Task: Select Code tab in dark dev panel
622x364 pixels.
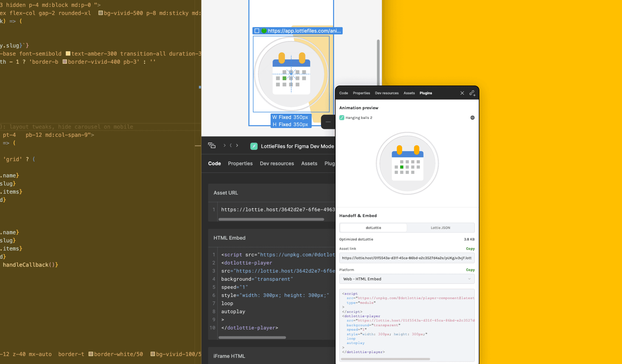Action: [215, 163]
